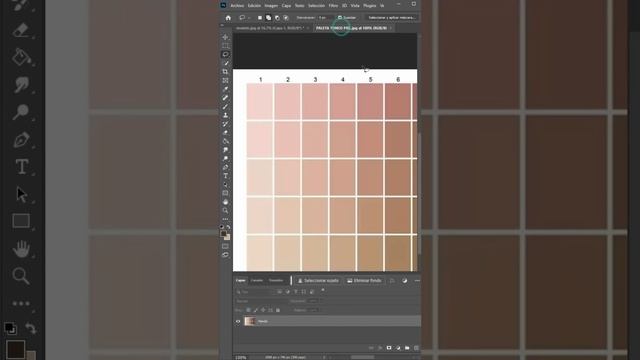Image resolution: width=640 pixels, height=360 pixels.
Task: Open the Imagen menu
Action: (x=271, y=6)
